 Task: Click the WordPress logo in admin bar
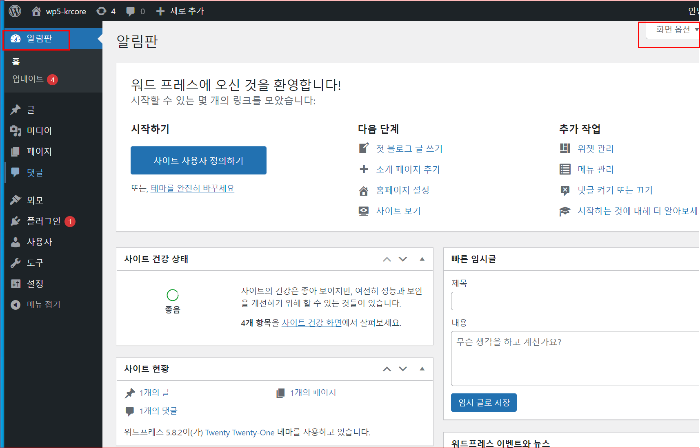15,11
